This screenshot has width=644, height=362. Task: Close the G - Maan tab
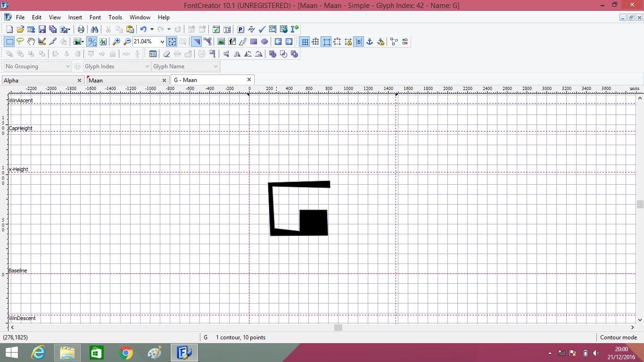[249, 80]
